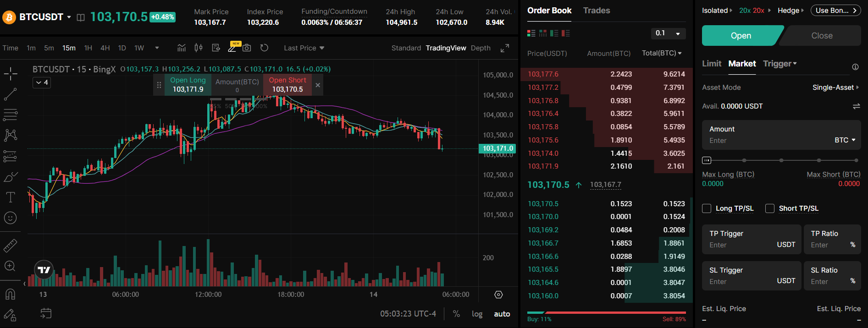Reset the chart with refresh icon
Viewport: 868px width, 328px height.
(x=264, y=48)
